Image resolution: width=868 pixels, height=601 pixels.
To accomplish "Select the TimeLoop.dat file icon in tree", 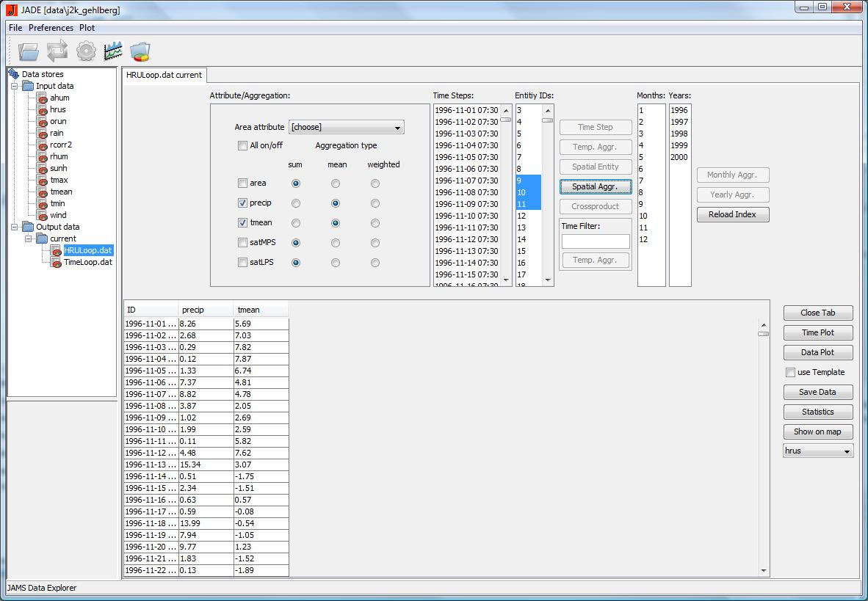I will (56, 262).
